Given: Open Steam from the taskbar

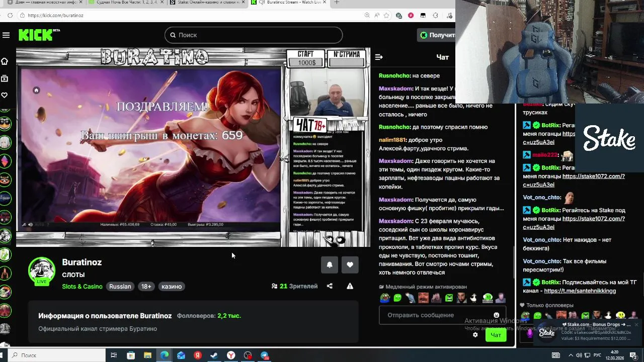Looking at the screenshot, I should pos(214,355).
